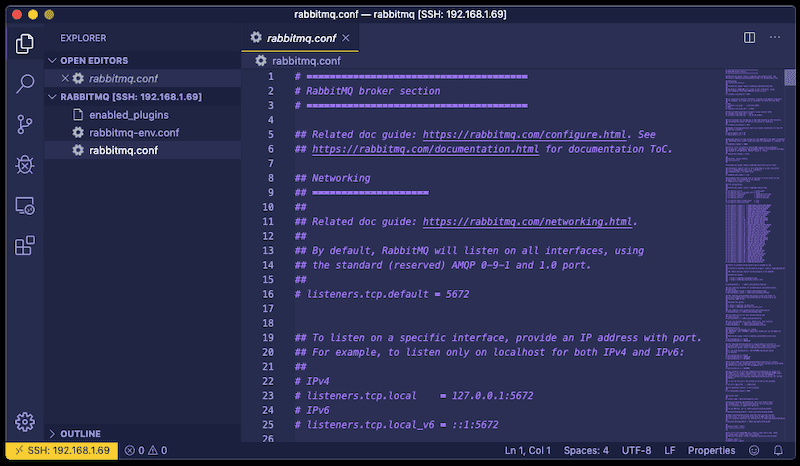Viewport: 800px width, 466px height.
Task: Click the 'listeners.tcp.local = 127.0.0.1:5672' line
Action: 414,396
